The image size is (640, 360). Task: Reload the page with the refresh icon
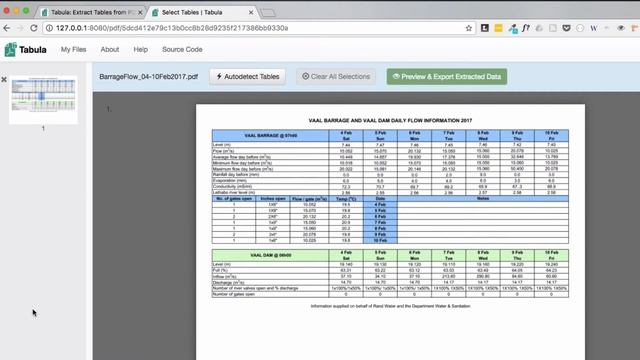point(34,28)
